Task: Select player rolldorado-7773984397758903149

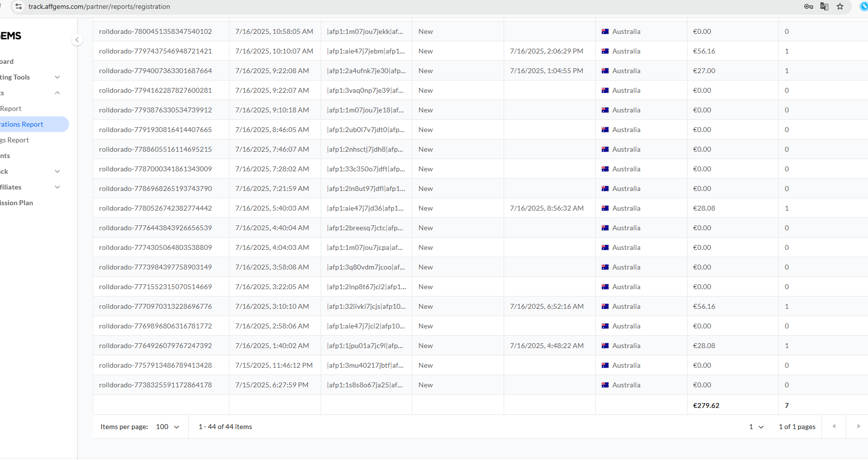Action: coord(155,267)
